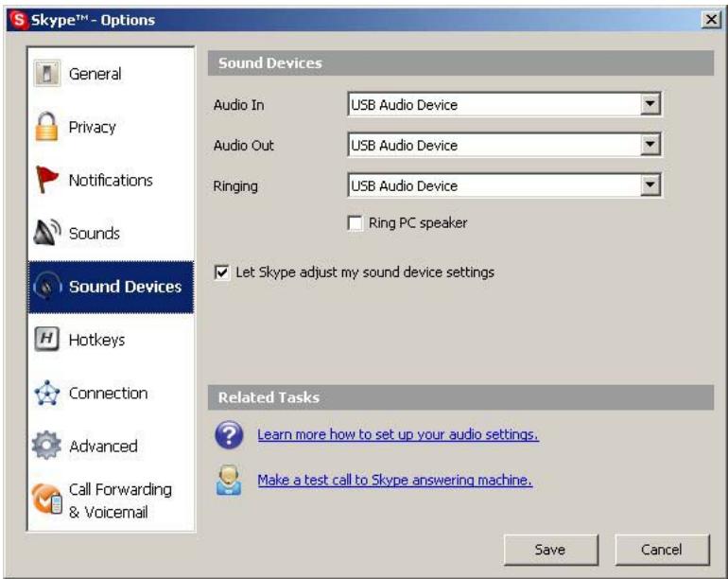Select the Sound Devices label

tap(125, 287)
